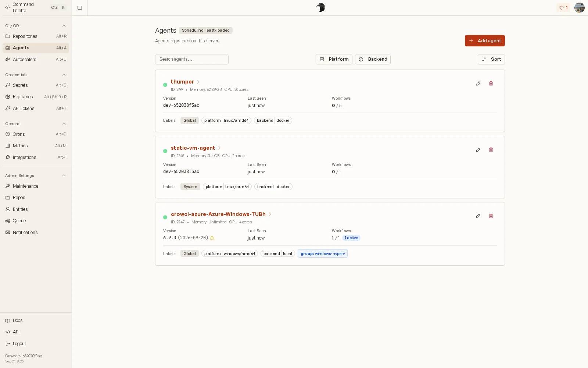Collapse the General section

[x=64, y=124]
